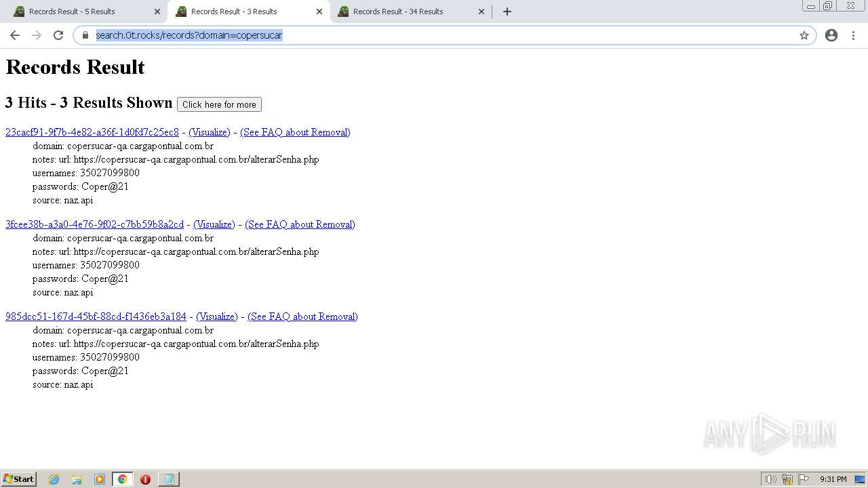Open the file explorer folder taskbar icon
This screenshot has width=868, height=488.
click(x=77, y=479)
